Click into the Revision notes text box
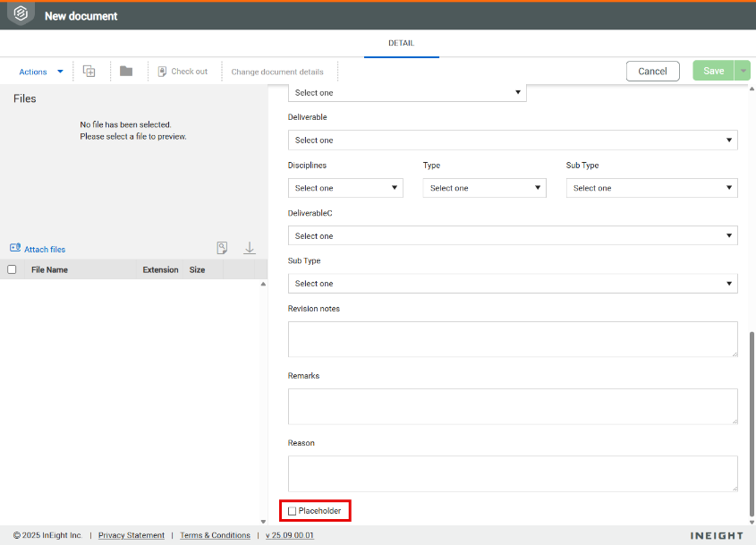This screenshot has height=545, width=756. (x=512, y=339)
